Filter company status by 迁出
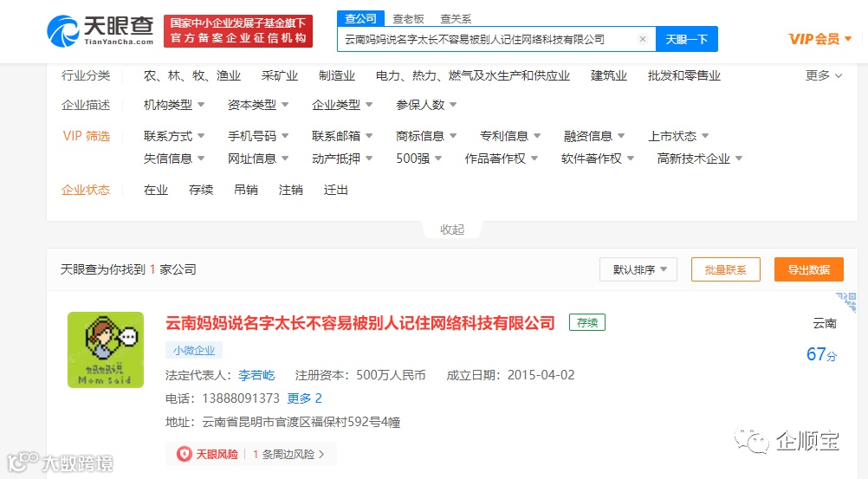The width and height of the screenshot is (868, 479). pyautogui.click(x=336, y=190)
